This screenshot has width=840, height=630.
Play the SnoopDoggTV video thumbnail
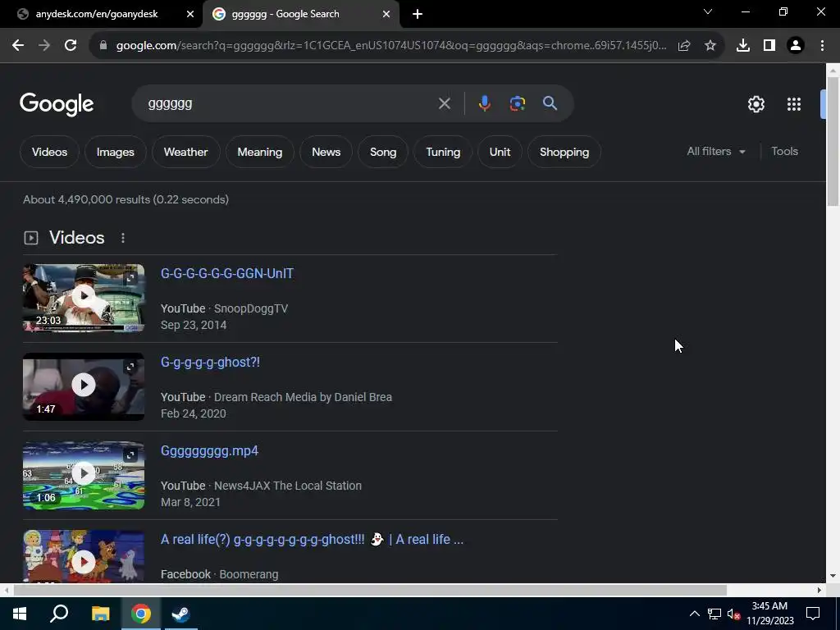84,295
